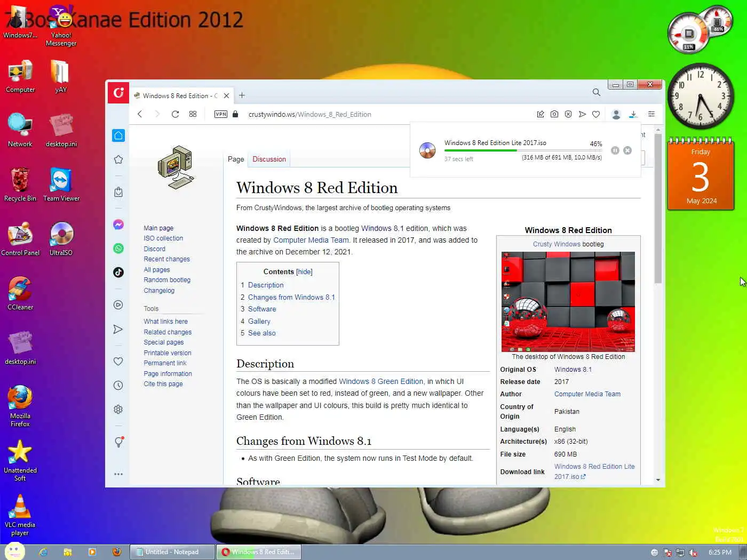Select the Windows 8 Red Edition browser tab

(x=181, y=96)
